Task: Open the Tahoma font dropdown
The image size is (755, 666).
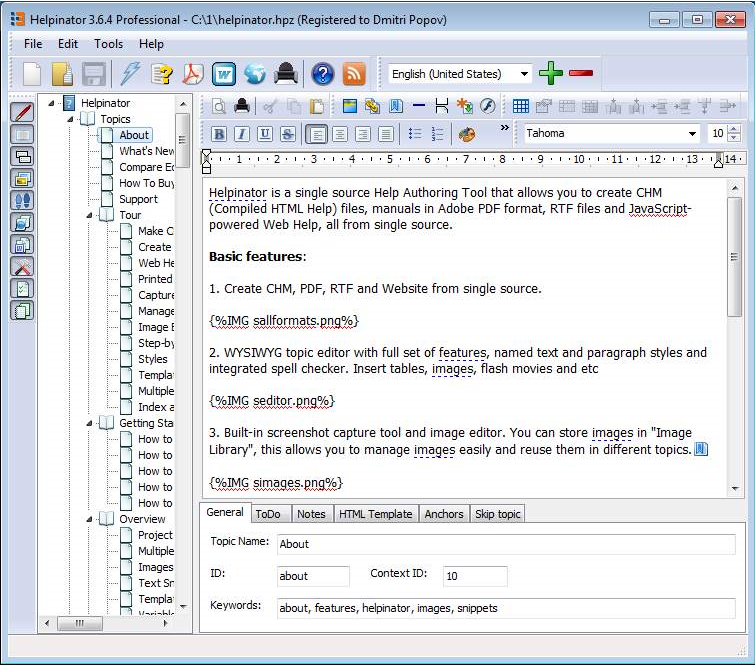Action: pos(692,133)
